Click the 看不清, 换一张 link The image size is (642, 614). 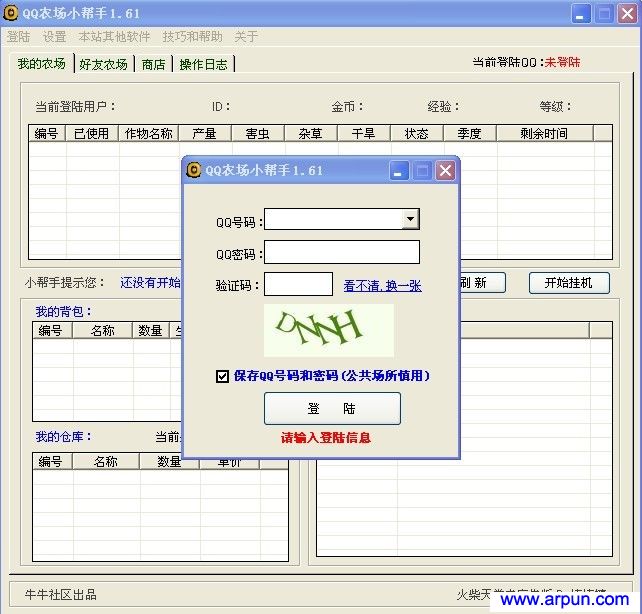382,286
